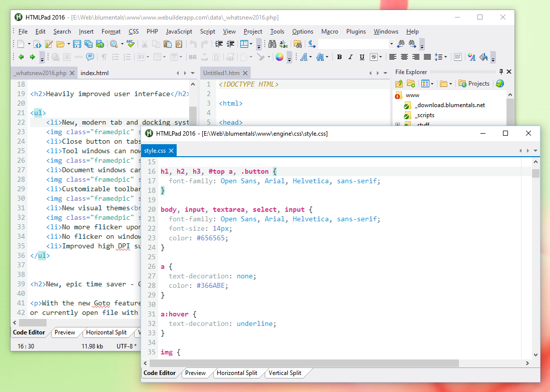The width and height of the screenshot is (550, 392).
Task: Save the file with the floppy disk icon
Action: (x=77, y=44)
